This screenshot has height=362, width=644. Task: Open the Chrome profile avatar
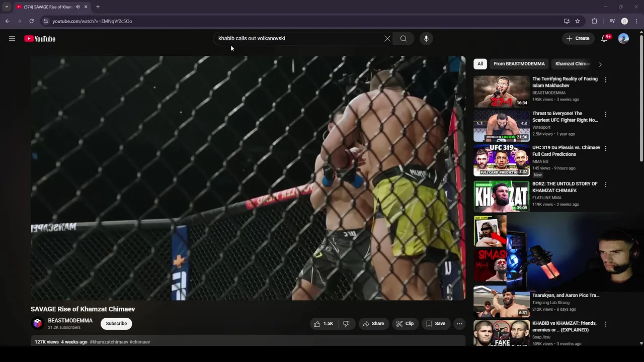pyautogui.click(x=624, y=21)
